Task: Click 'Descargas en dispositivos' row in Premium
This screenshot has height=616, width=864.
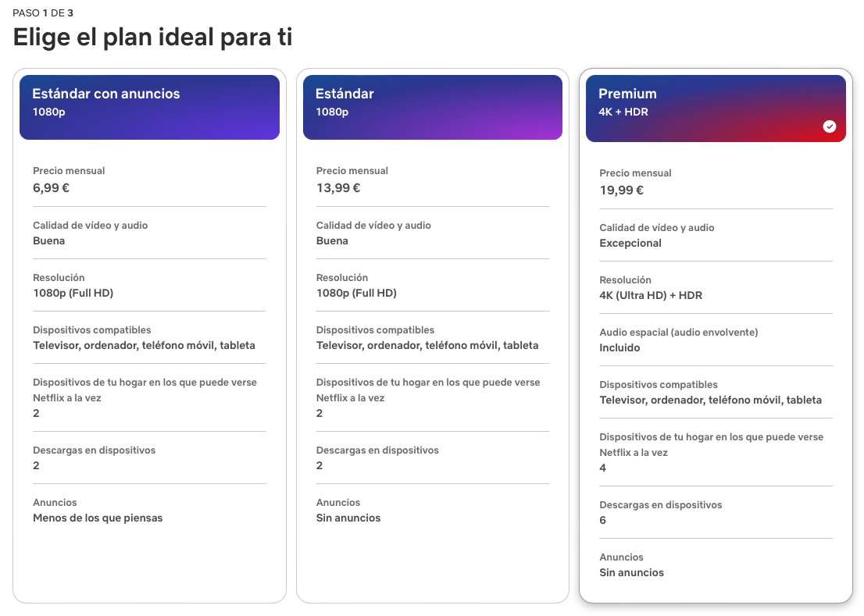Action: (x=716, y=512)
